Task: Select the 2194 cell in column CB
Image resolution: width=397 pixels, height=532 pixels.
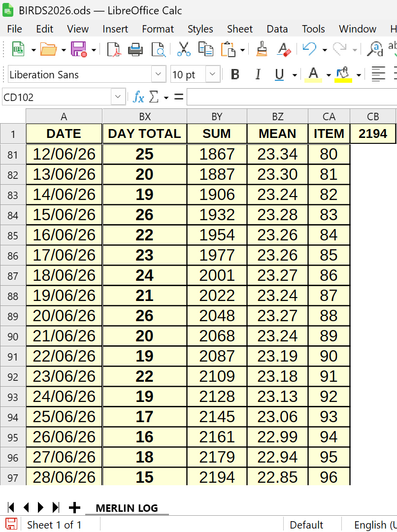Action: (x=372, y=133)
